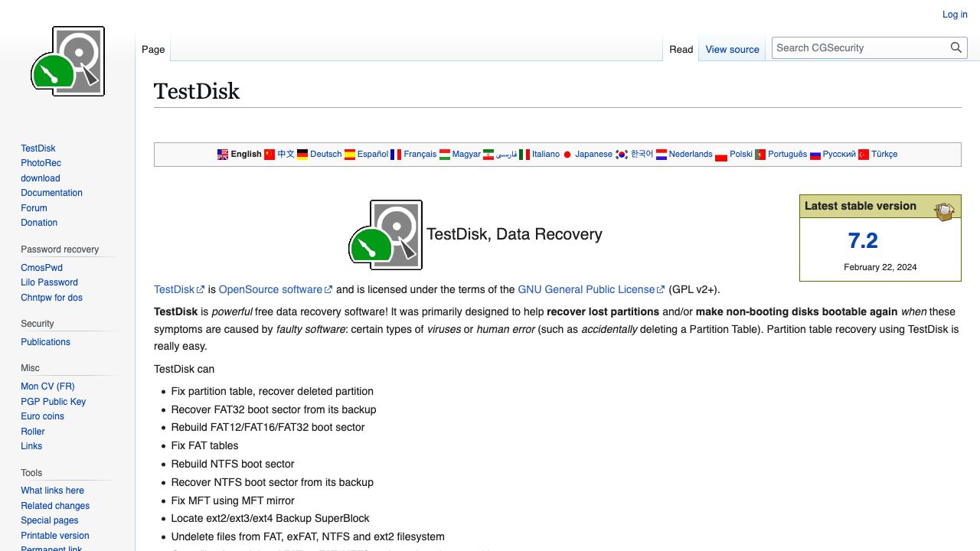Image resolution: width=980 pixels, height=551 pixels.
Task: Click the Spanish flag icon
Action: (350, 155)
